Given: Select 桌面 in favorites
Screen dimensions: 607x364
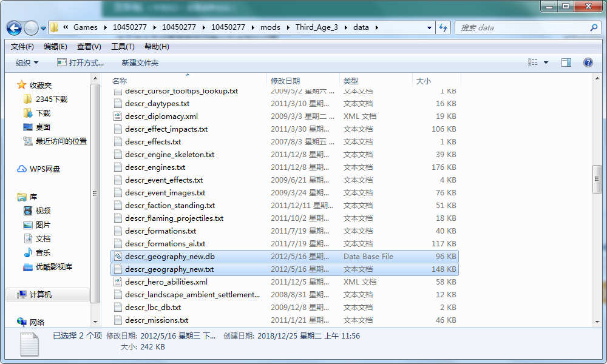Looking at the screenshot, I should [x=43, y=127].
